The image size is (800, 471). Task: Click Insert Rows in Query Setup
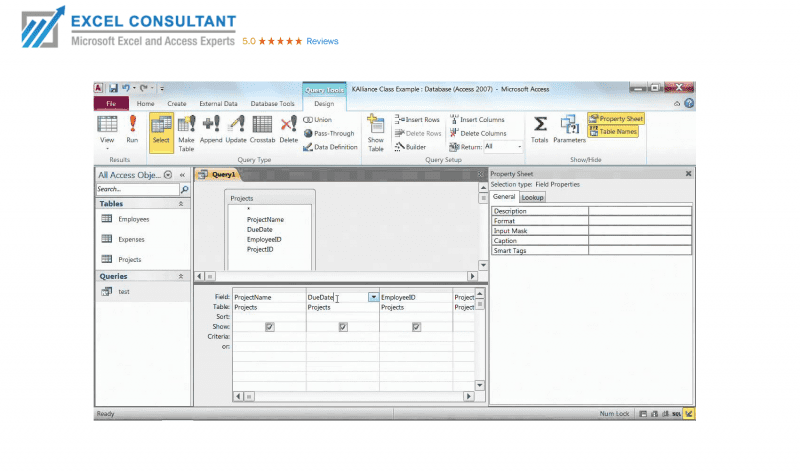[417, 119]
